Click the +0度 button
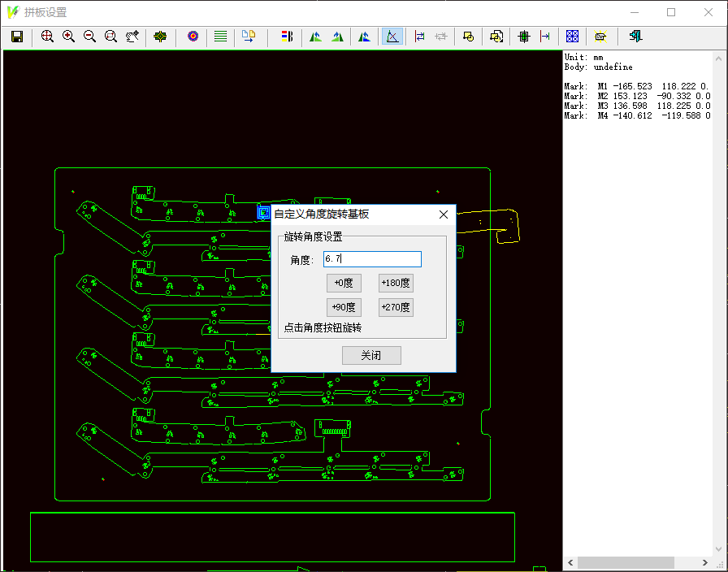 [x=344, y=283]
